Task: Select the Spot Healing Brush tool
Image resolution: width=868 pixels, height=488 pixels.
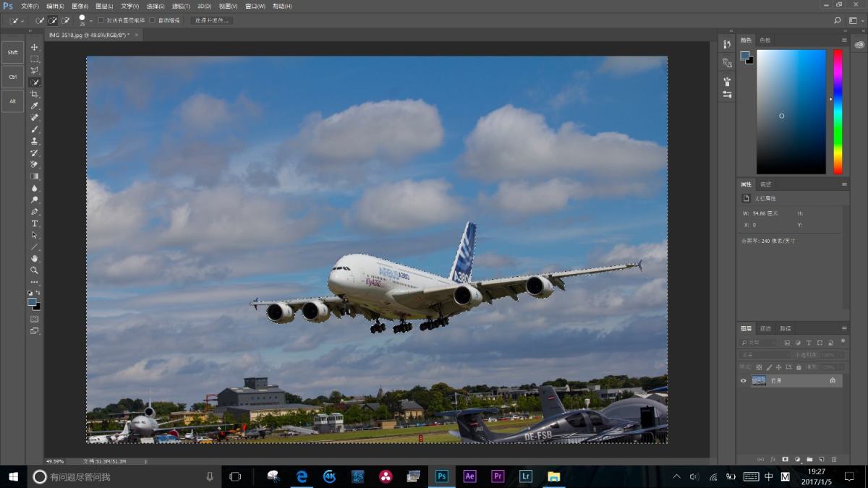Action: [34, 117]
